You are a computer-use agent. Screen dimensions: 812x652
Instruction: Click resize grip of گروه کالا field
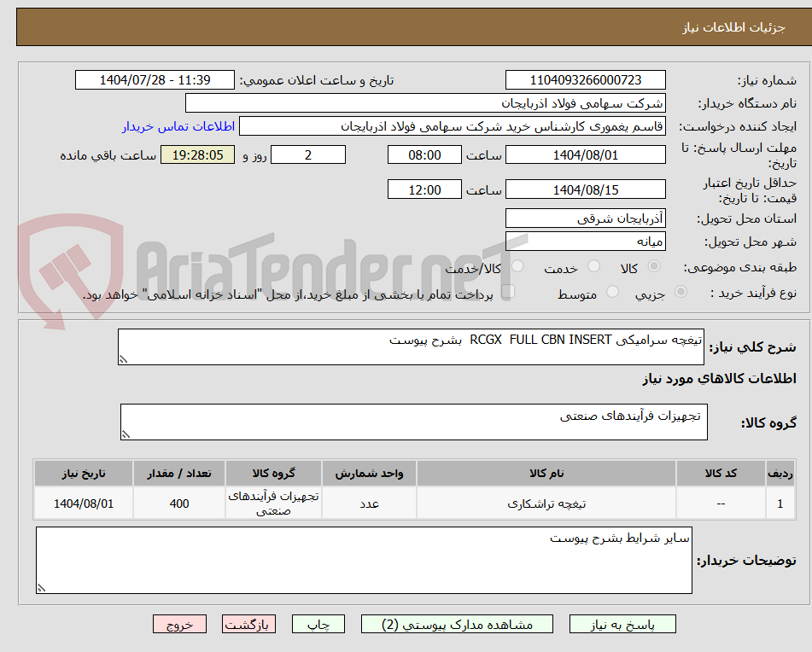(128, 435)
